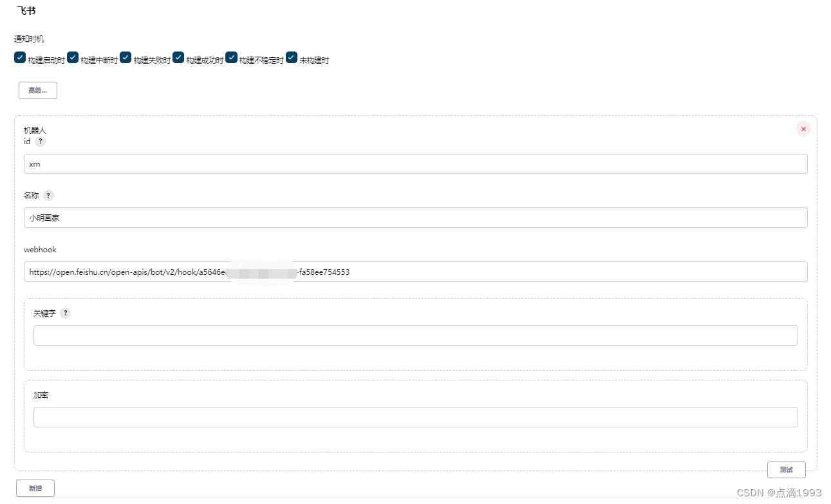Open help tooltip for 关键字
This screenshot has height=504, width=831.
(66, 313)
